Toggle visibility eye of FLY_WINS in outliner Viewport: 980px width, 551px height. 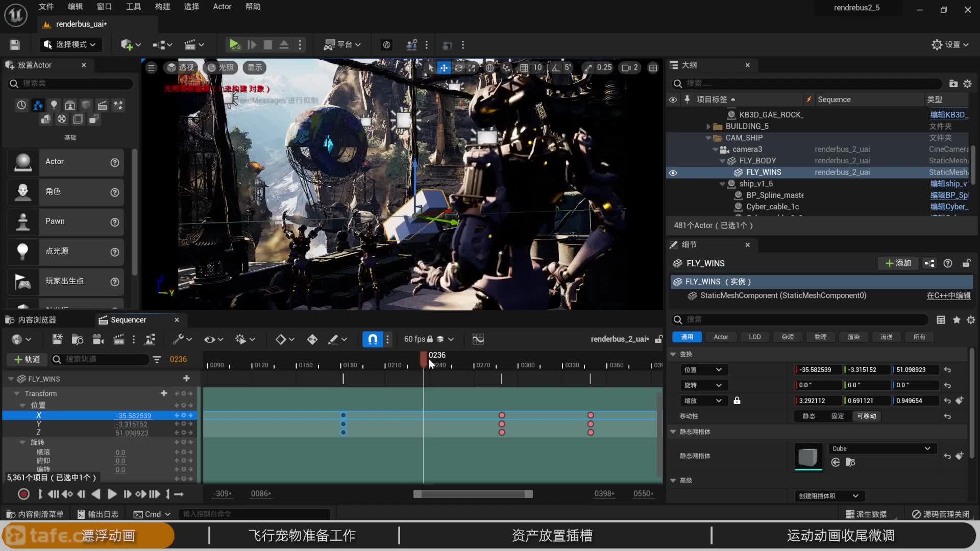(673, 172)
